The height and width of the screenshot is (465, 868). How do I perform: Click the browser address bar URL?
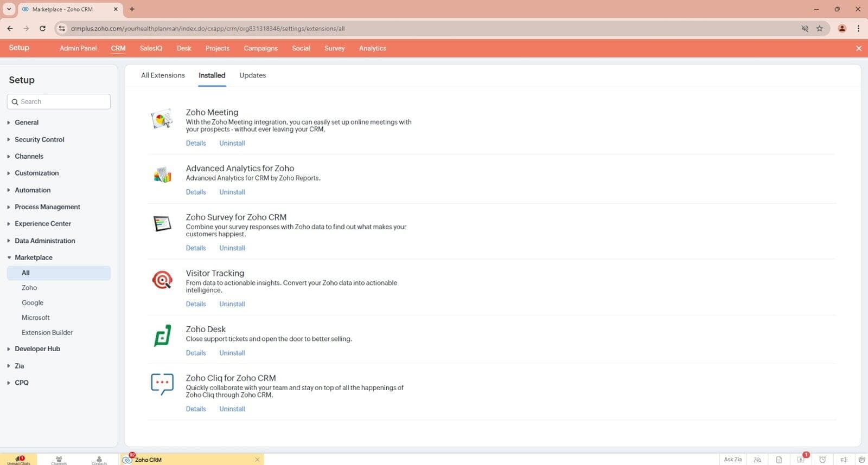[208, 28]
